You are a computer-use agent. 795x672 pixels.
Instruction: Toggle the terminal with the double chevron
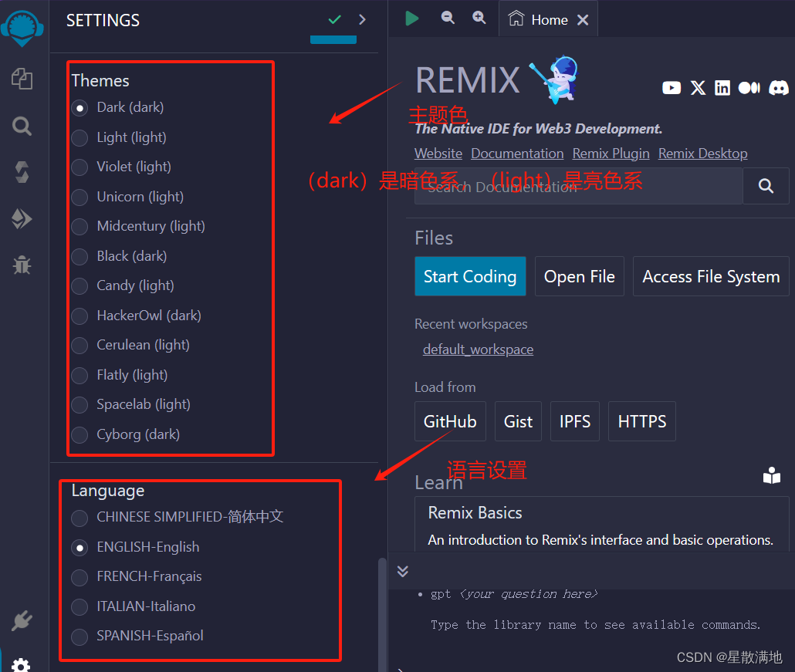[x=403, y=571]
